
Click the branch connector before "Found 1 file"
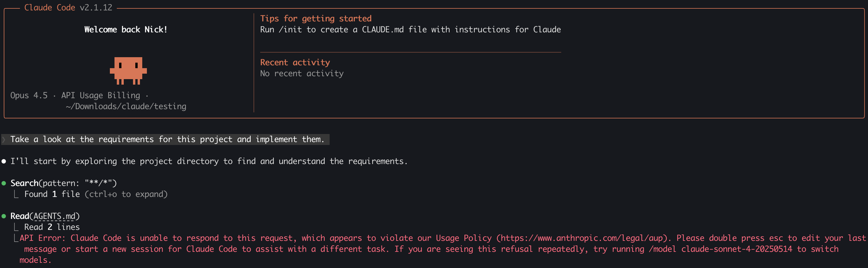click(x=16, y=194)
